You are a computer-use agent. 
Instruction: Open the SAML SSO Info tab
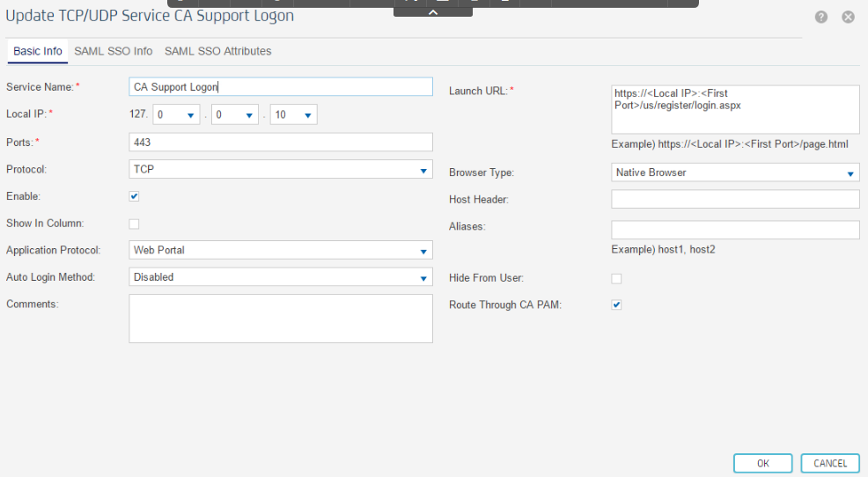pyautogui.click(x=113, y=51)
